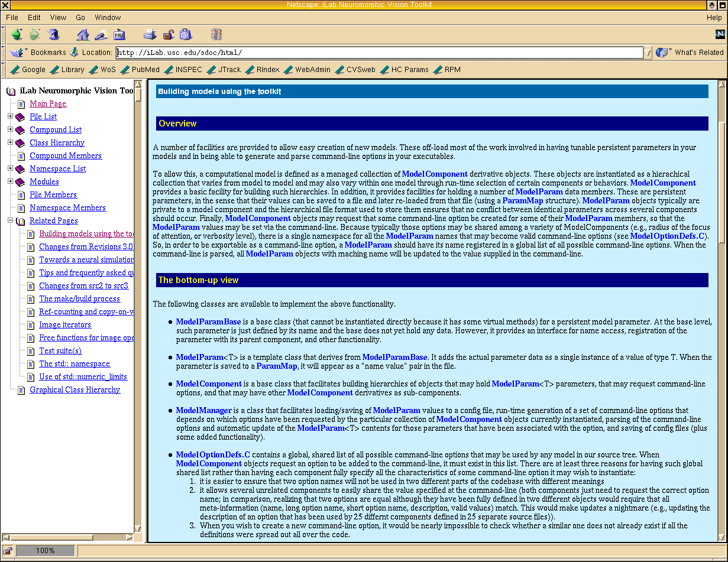The width and height of the screenshot is (728, 562).
Task: Collapse the Related Pages tree node
Action: pos(10,220)
